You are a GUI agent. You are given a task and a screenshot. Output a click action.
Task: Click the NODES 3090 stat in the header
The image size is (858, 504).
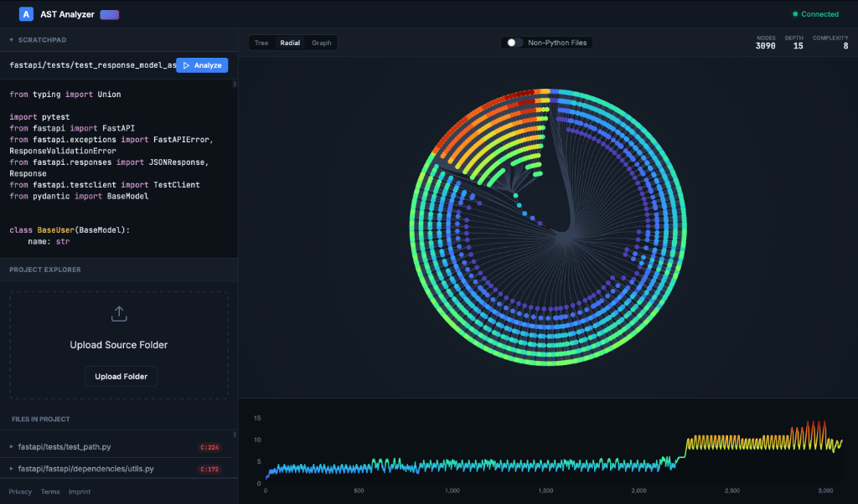[x=765, y=40]
